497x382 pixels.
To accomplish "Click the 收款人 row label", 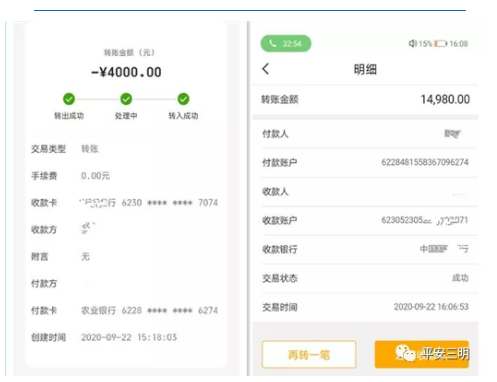I will click(275, 192).
